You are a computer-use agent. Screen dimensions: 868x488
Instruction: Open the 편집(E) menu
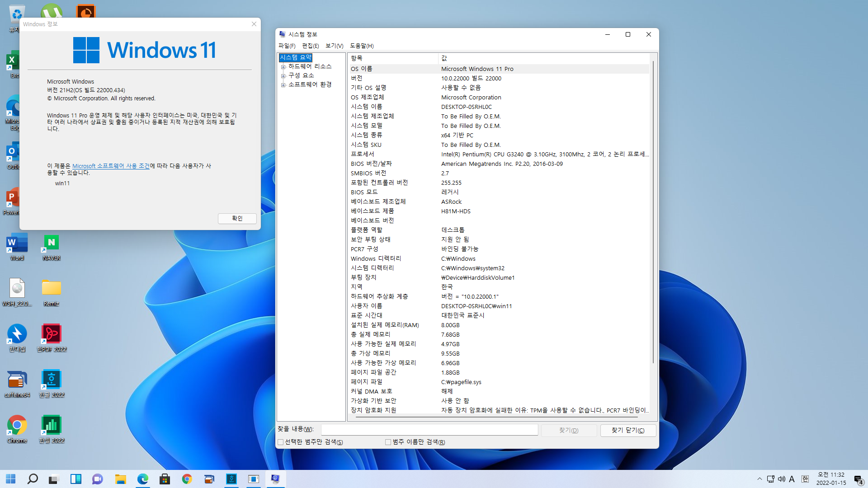(310, 46)
